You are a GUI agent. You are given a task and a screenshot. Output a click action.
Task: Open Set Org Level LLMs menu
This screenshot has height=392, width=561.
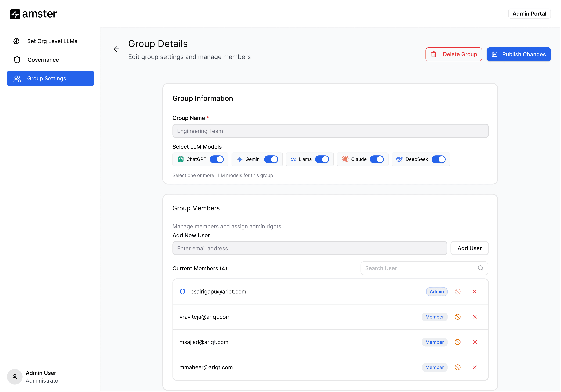tap(52, 41)
